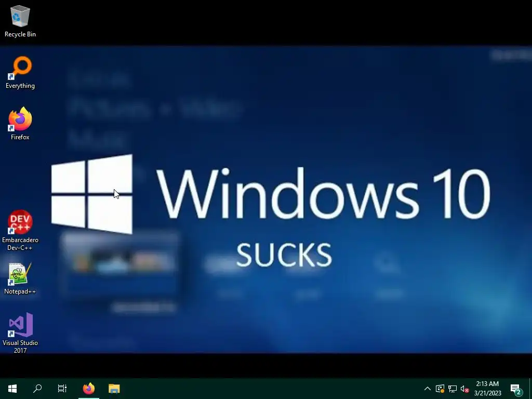Screen dimensions: 532x399
Task: Open the clock showing 2:13 AM
Action: [487, 389]
